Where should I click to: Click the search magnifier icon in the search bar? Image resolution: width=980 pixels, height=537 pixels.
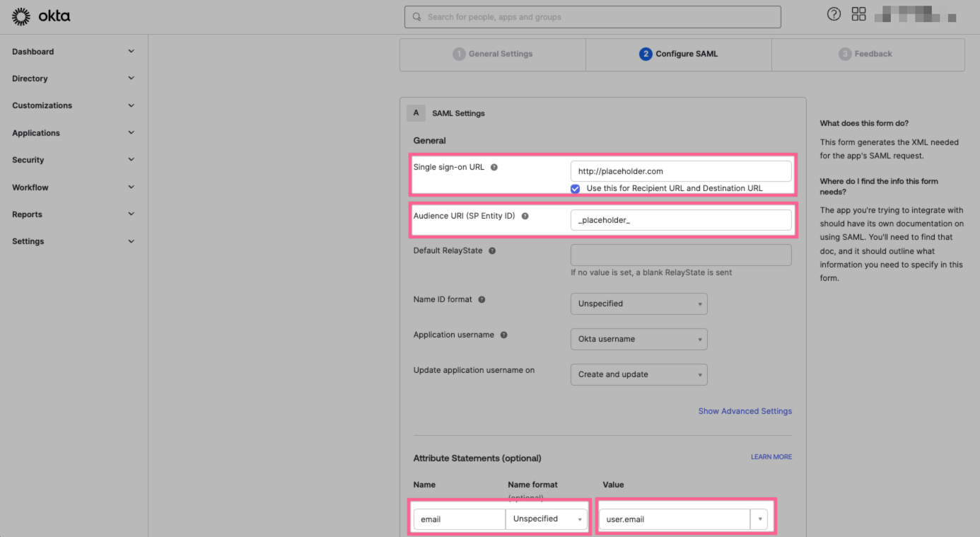[x=417, y=16]
